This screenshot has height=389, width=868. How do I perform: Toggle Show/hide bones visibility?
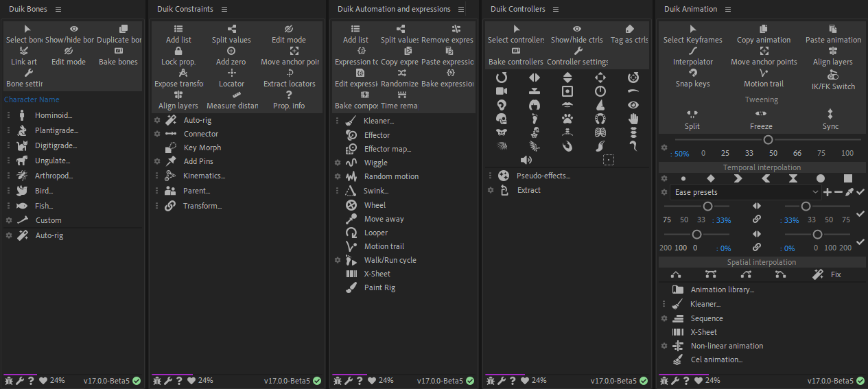tap(74, 29)
